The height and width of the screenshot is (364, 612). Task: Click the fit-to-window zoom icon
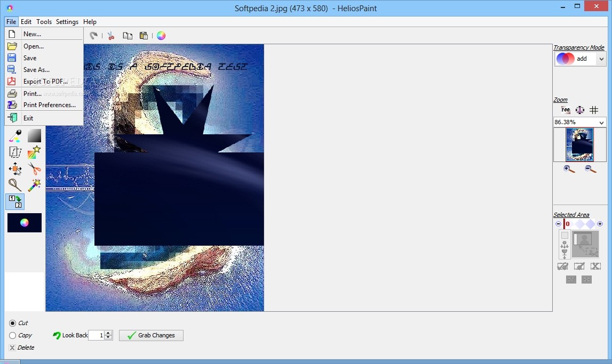tap(580, 110)
